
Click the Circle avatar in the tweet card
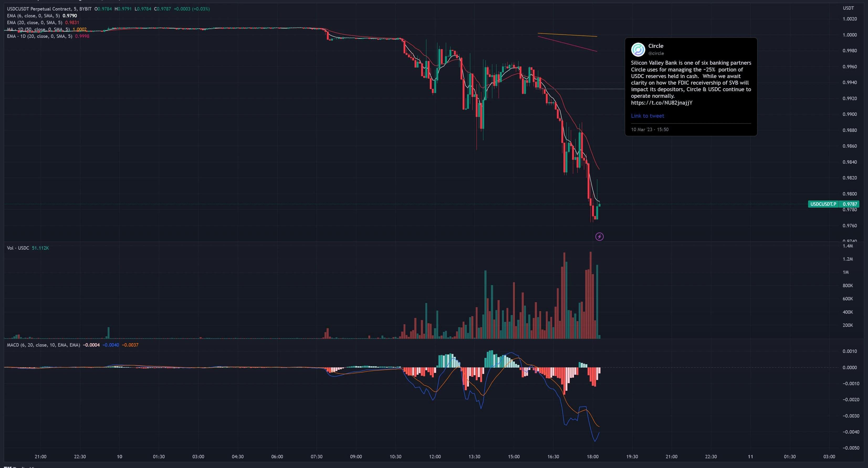tap(638, 50)
